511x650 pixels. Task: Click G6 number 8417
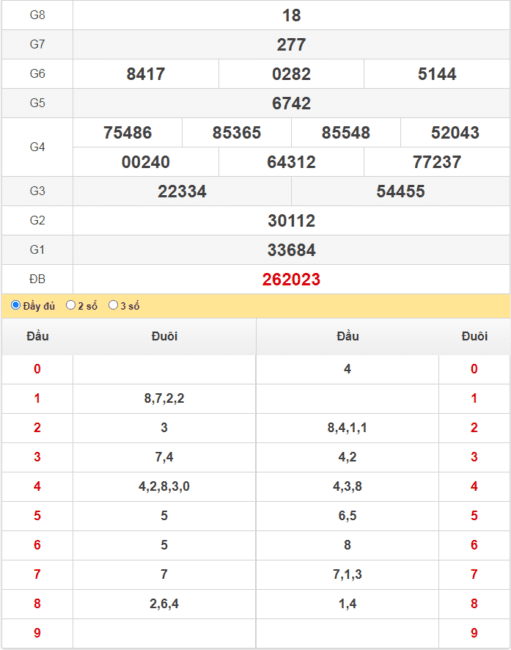click(x=146, y=74)
